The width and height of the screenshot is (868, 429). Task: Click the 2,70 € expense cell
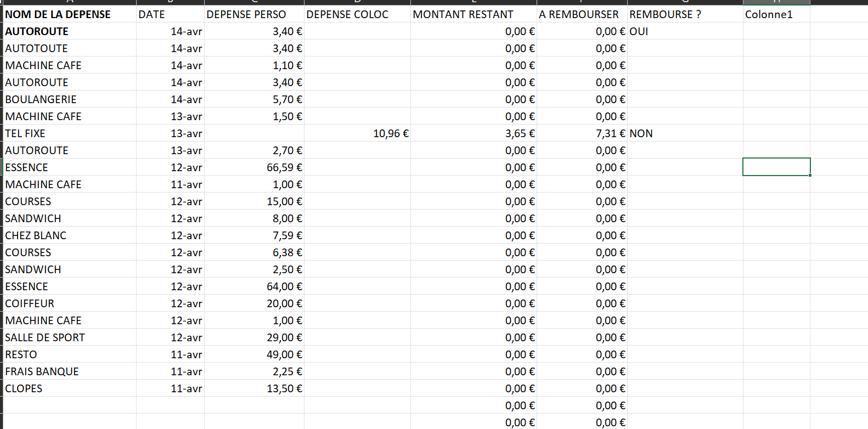(x=254, y=150)
